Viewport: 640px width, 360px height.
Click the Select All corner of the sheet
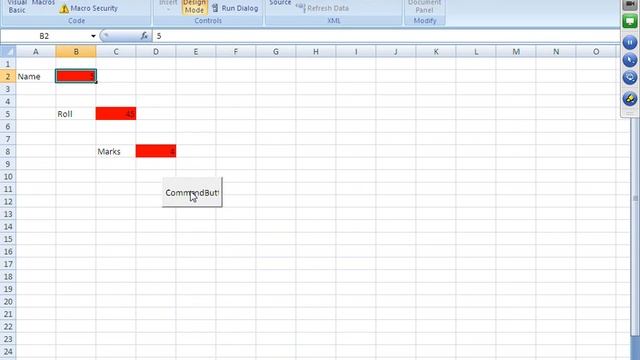[x=8, y=52]
